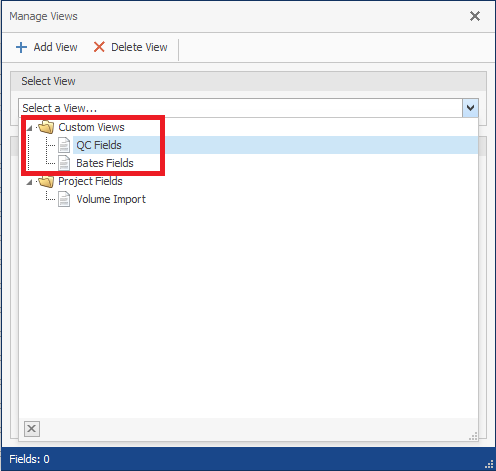Click the red X Delete View icon

(99, 47)
